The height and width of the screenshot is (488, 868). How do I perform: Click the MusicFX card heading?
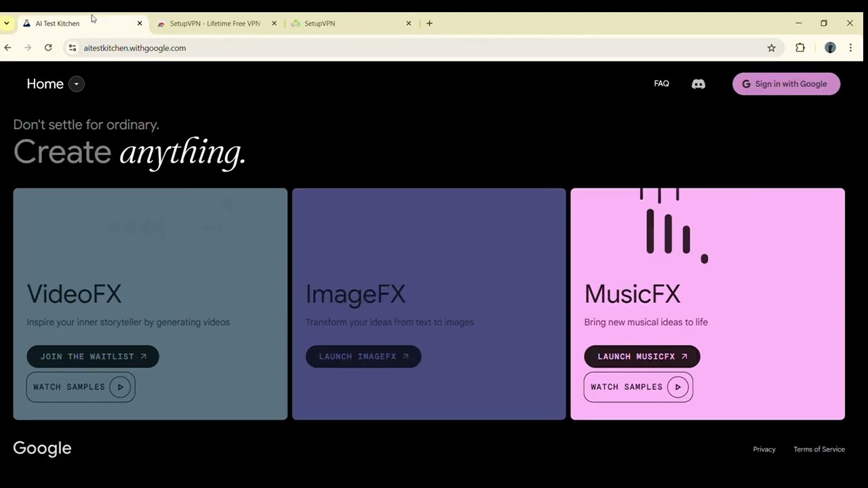point(632,294)
